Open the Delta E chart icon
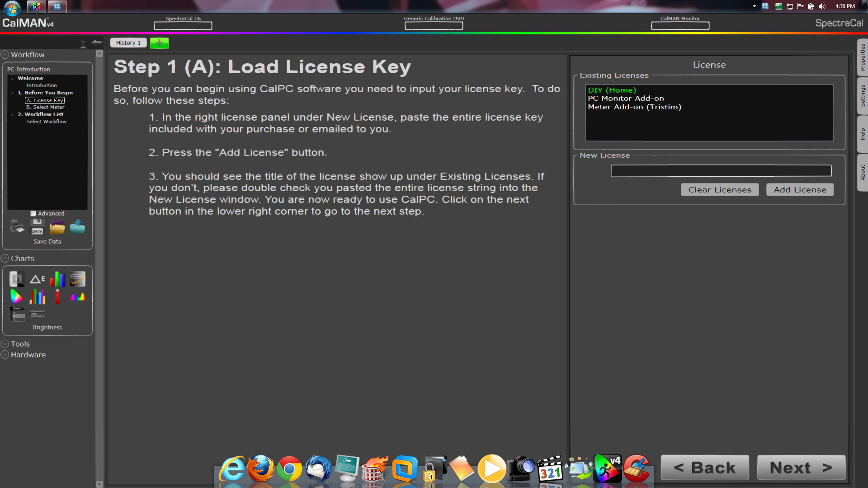868x488 pixels. pyautogui.click(x=38, y=279)
